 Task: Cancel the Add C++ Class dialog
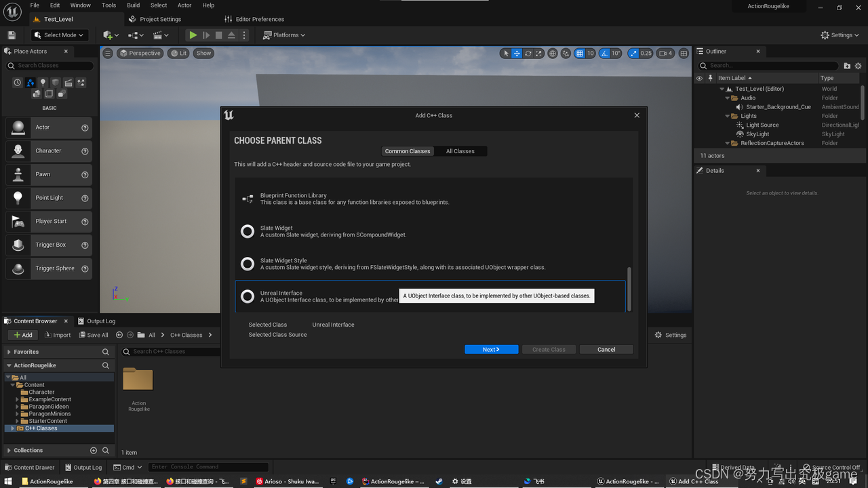(606, 350)
